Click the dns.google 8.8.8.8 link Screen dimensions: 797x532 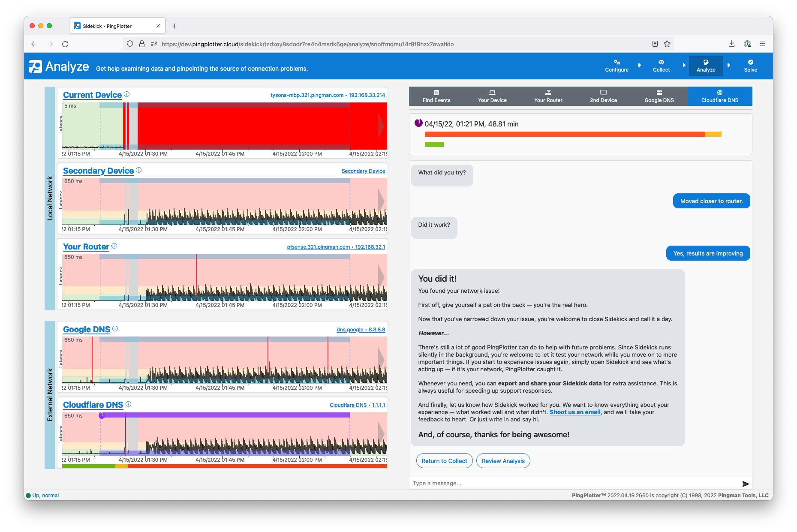(x=361, y=330)
